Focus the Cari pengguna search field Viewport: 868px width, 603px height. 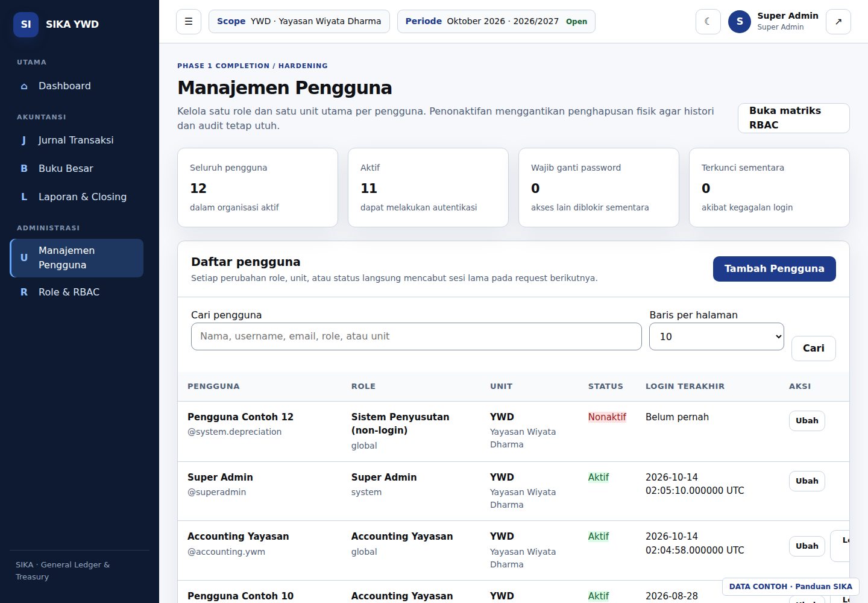[x=416, y=336]
